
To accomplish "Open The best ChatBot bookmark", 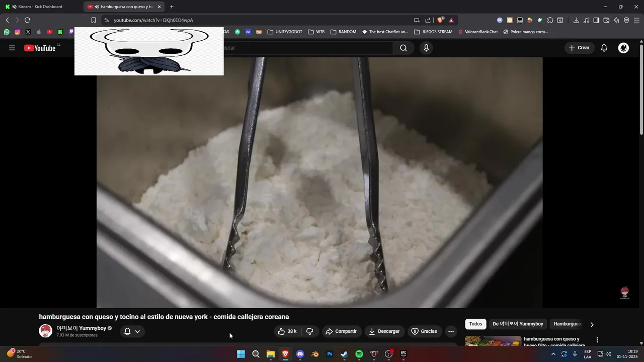I will (x=385, y=32).
